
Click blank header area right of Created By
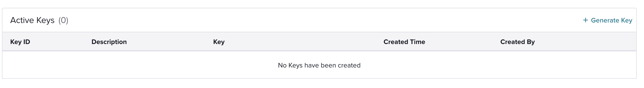(585, 42)
